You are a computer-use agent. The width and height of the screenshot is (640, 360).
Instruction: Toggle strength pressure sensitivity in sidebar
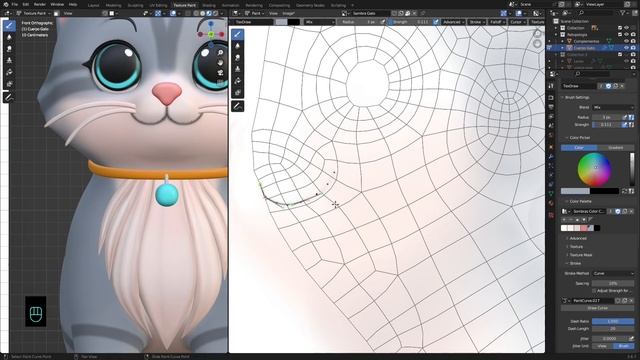pyautogui.click(x=624, y=125)
